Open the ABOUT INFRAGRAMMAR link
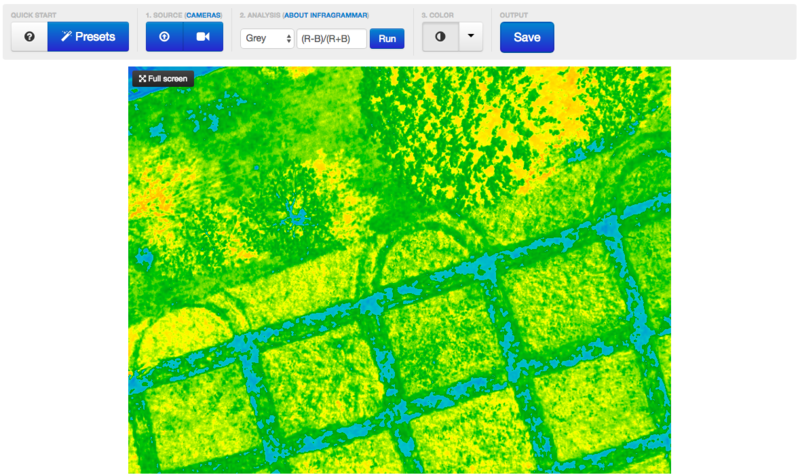 (x=326, y=15)
